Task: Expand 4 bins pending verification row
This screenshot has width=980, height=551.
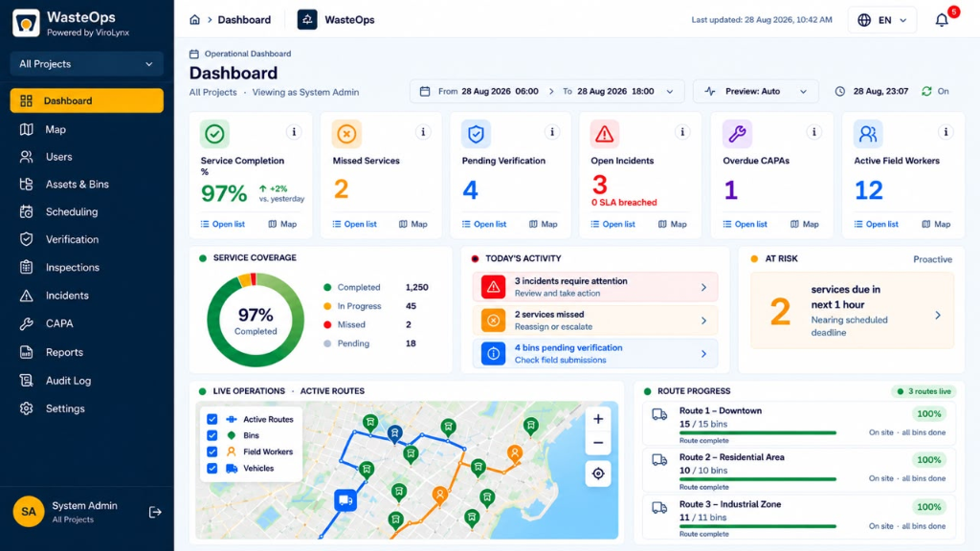Action: [x=595, y=354]
